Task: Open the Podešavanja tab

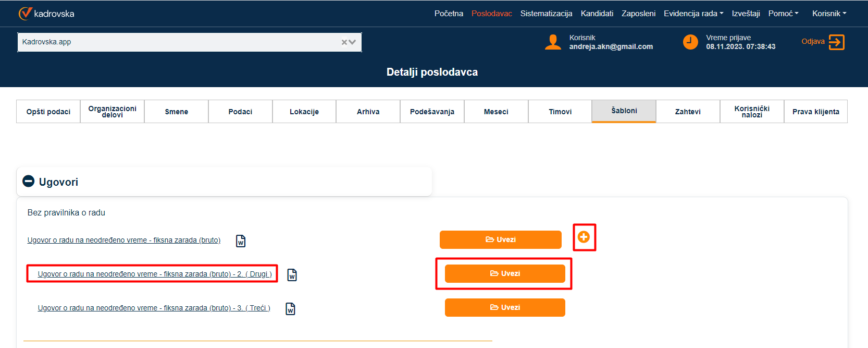Action: [432, 112]
